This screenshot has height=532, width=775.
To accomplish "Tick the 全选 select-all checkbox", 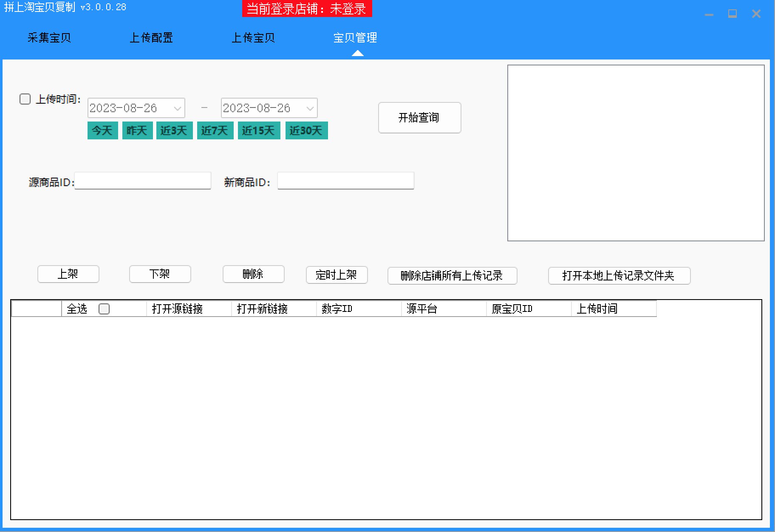I will point(104,309).
